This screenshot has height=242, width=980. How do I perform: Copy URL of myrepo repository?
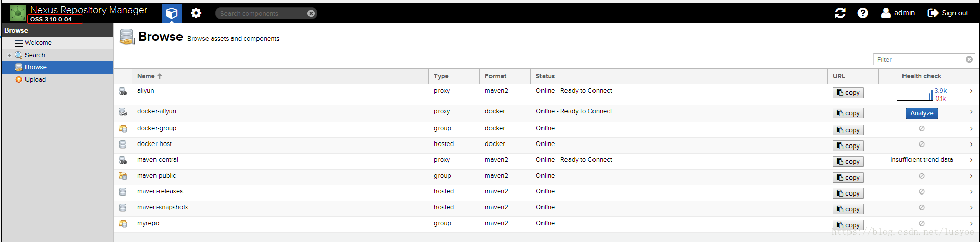click(848, 225)
